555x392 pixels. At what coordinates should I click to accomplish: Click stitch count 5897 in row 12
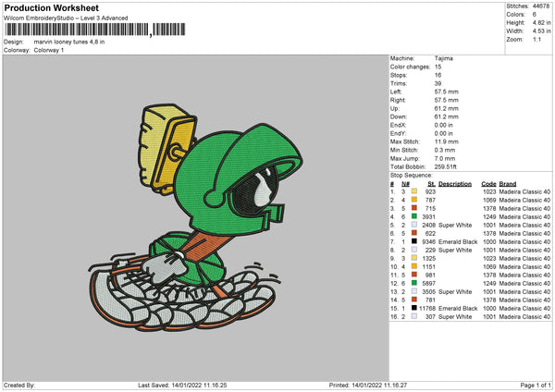tap(428, 284)
